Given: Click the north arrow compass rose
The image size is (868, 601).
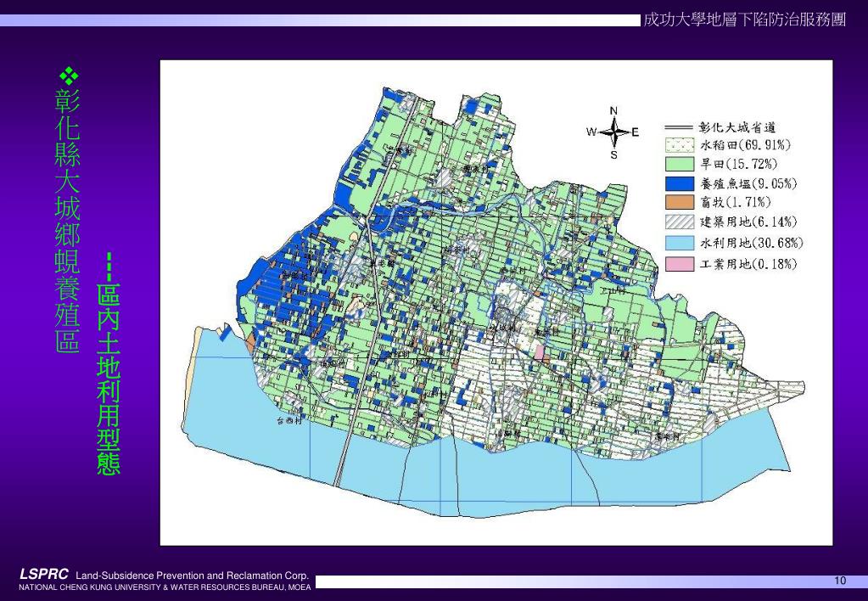Looking at the screenshot, I should 613,132.
